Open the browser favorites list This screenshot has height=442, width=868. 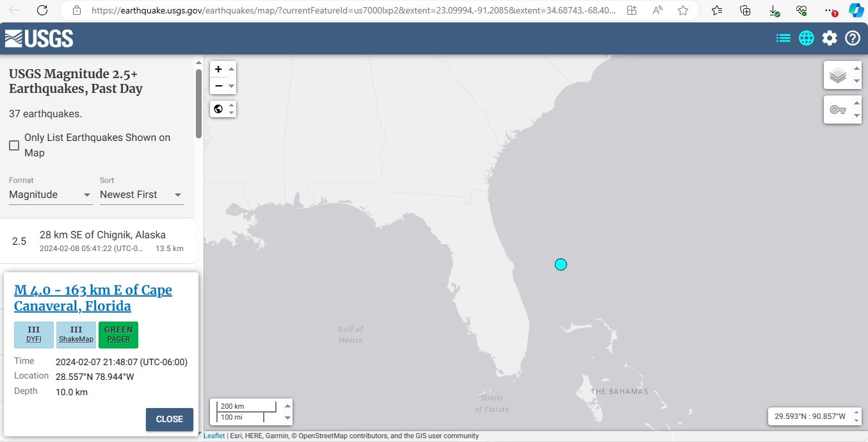tap(717, 10)
